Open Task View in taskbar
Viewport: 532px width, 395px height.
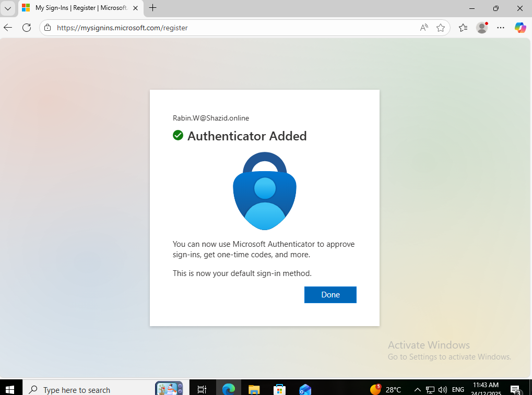point(202,389)
